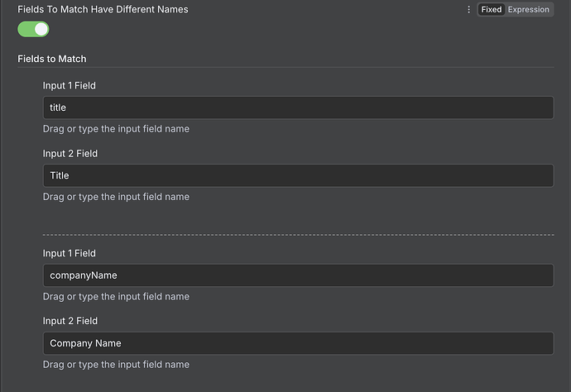The image size is (571, 392).
Task: Switch to the Fixed mode tab
Action: pos(492,10)
